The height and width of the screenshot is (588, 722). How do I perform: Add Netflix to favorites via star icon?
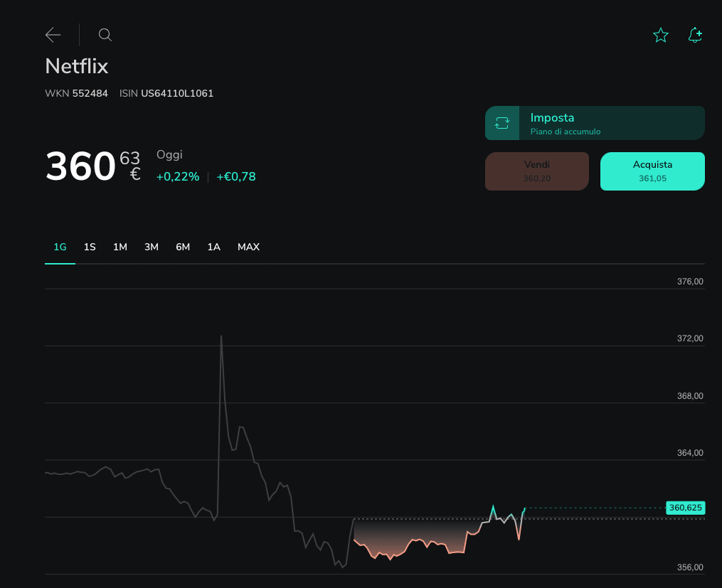(661, 35)
